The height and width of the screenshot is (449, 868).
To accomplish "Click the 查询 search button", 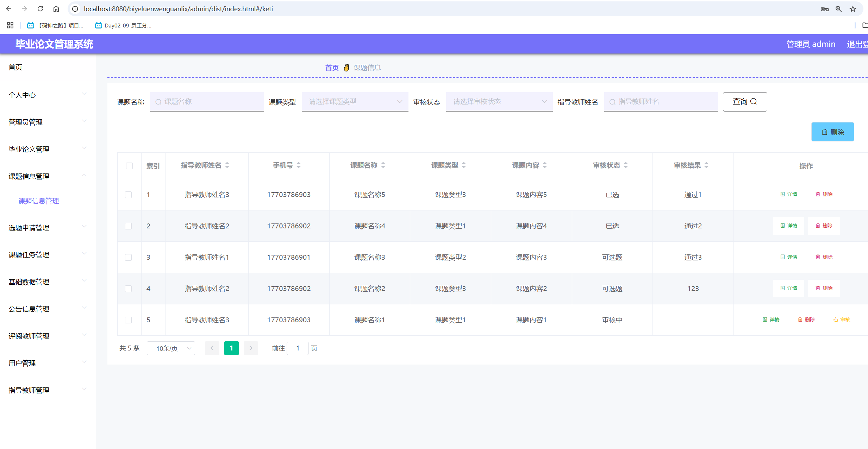I will tap(745, 102).
